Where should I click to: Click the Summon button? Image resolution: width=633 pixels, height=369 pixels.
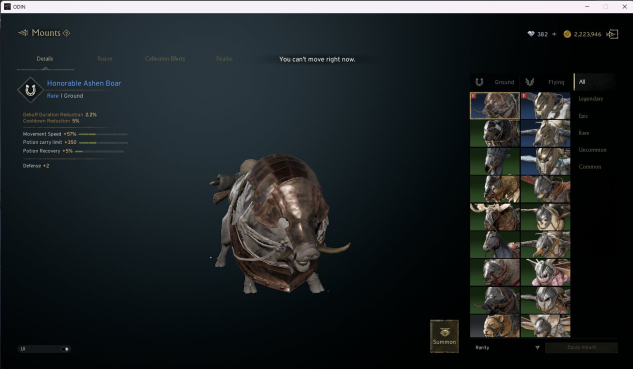444,336
